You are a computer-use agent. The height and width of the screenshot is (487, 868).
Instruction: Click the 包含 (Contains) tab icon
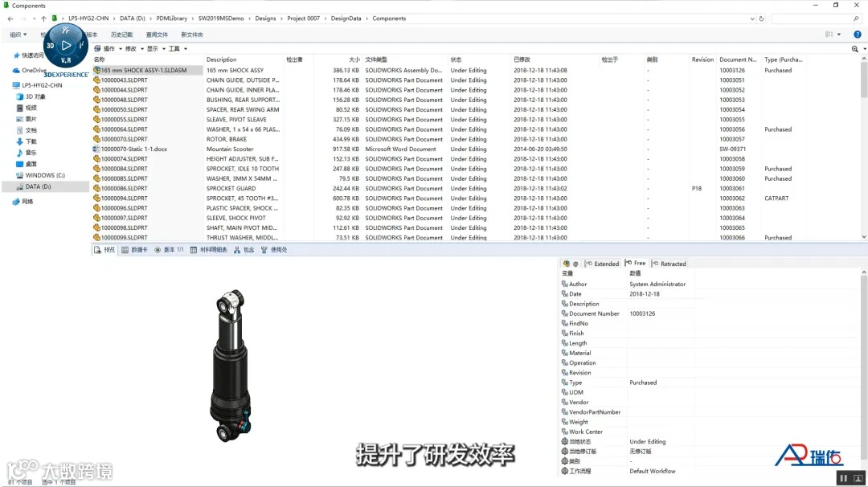point(237,250)
